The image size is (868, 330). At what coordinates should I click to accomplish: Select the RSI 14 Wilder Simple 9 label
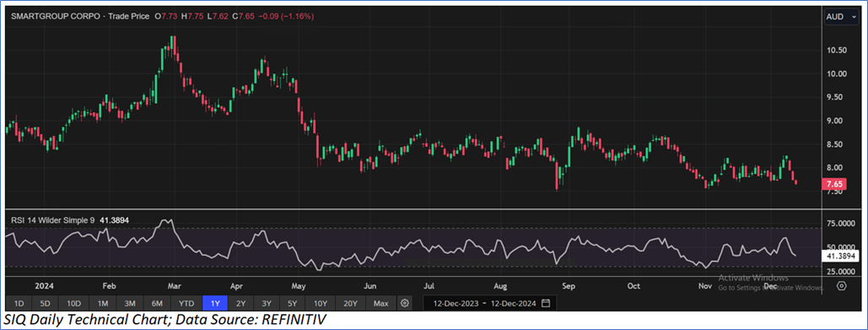tap(53, 220)
